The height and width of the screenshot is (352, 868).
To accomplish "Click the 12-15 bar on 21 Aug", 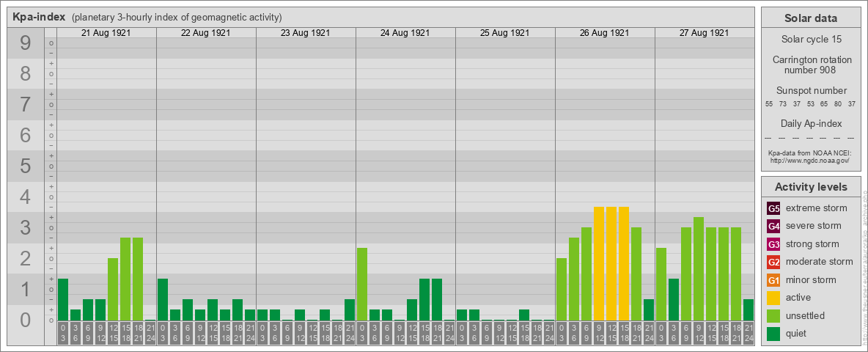I will pyautogui.click(x=113, y=290).
